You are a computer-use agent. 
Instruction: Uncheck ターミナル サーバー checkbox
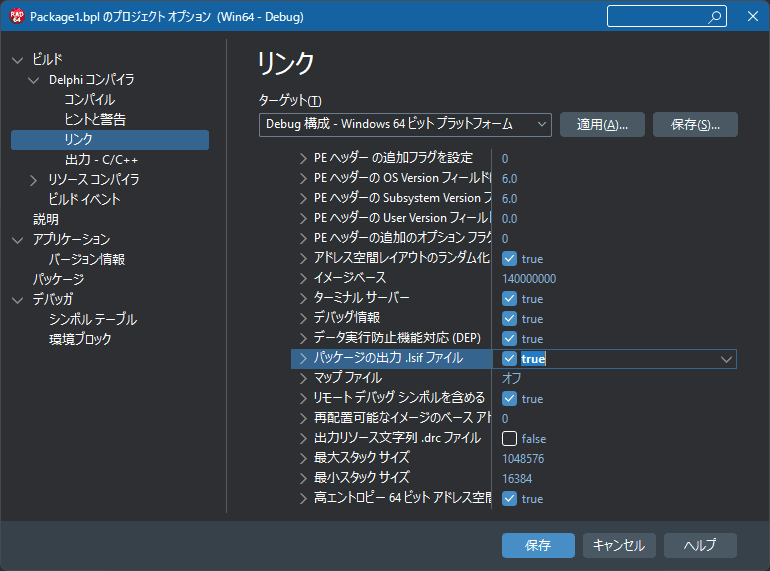click(x=509, y=299)
